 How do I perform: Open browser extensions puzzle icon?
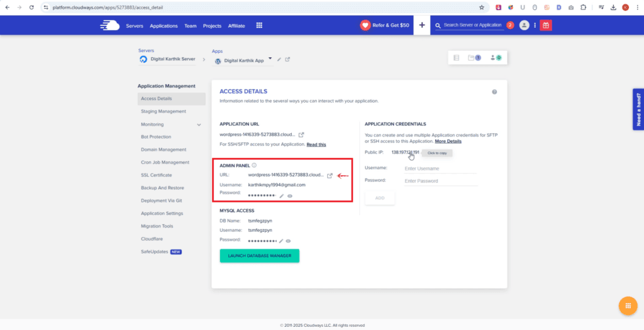pos(583,8)
